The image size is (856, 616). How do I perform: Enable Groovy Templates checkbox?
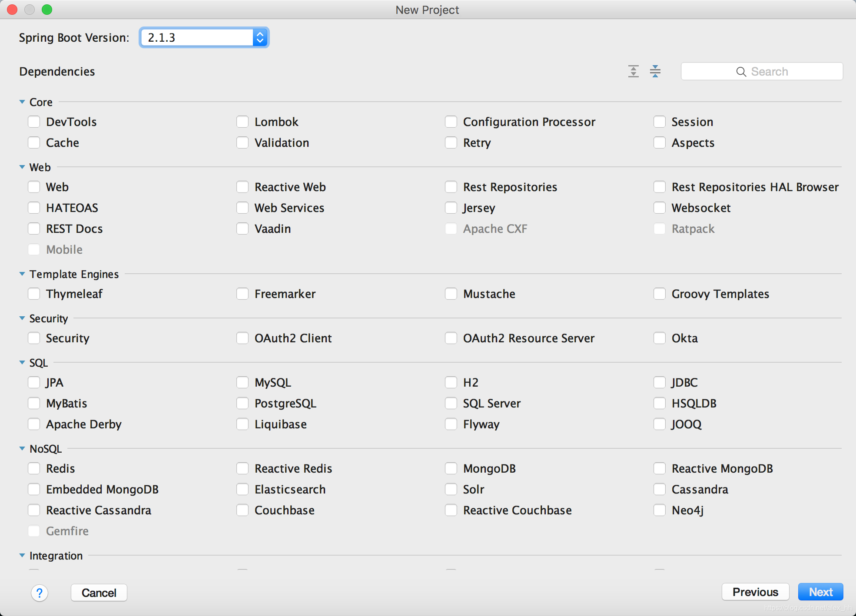(x=660, y=294)
